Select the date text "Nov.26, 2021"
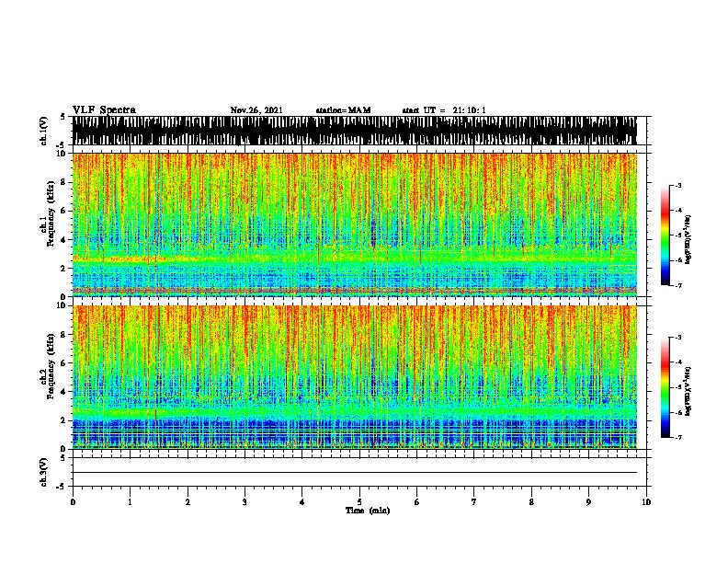The height and width of the screenshot is (563, 728). (x=256, y=110)
